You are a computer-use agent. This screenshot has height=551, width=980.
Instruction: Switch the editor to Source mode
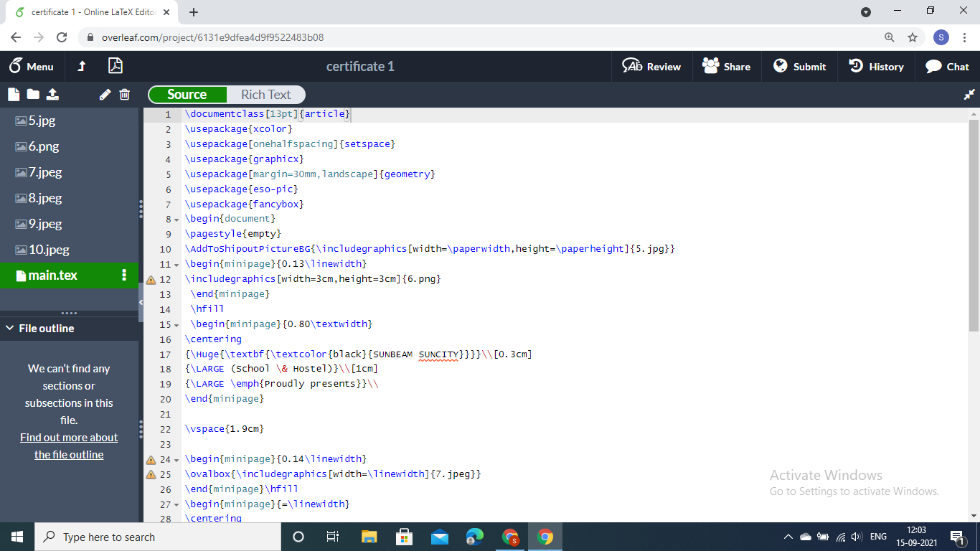[187, 95]
